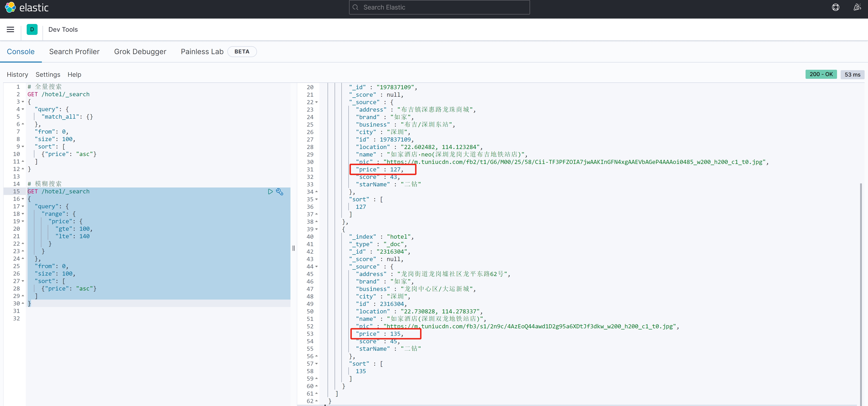Focus the Search Elastic input field
868x406 pixels.
[441, 7]
